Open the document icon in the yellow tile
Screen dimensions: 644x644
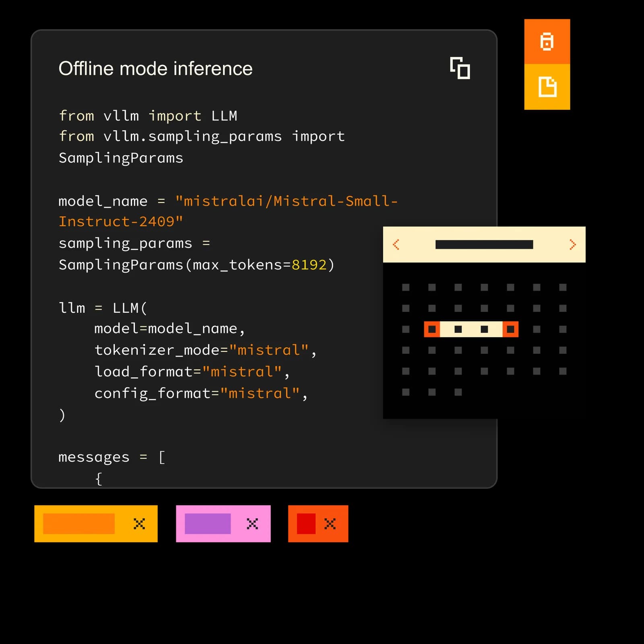(x=547, y=87)
